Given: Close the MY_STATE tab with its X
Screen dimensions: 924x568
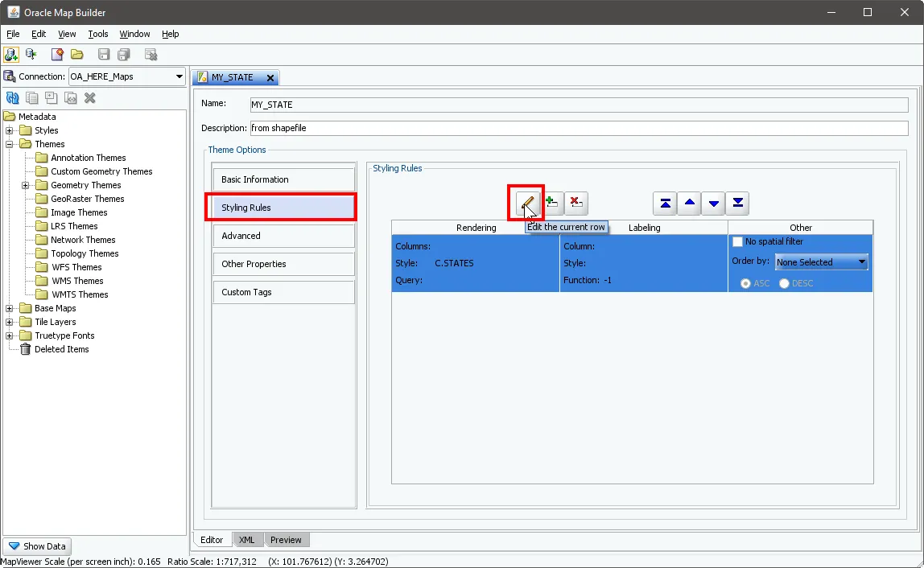Looking at the screenshot, I should pyautogui.click(x=270, y=78).
